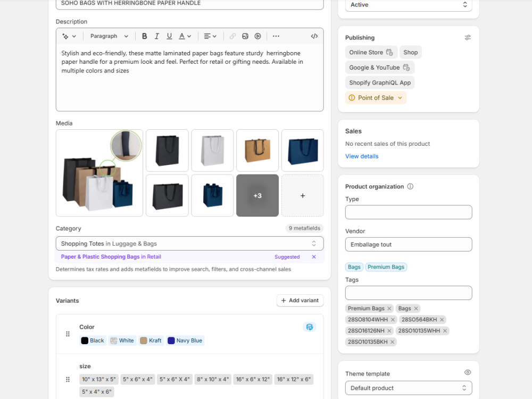Screen dimensions: 532x399
Task: Open the text color picker
Action: tap(185, 36)
